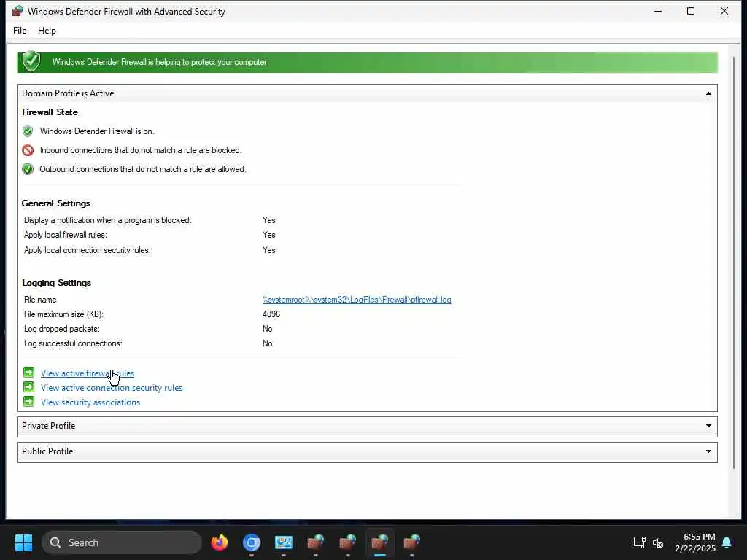Select 'Apply local connection security rules:' label
This screenshot has height=560, width=747.
tap(88, 250)
